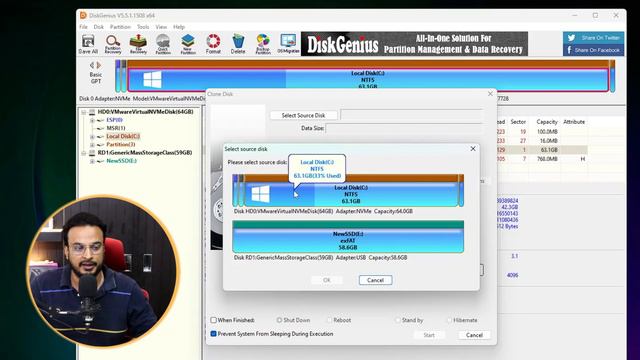Click next disk arrow near Basic GPT

tap(99, 65)
